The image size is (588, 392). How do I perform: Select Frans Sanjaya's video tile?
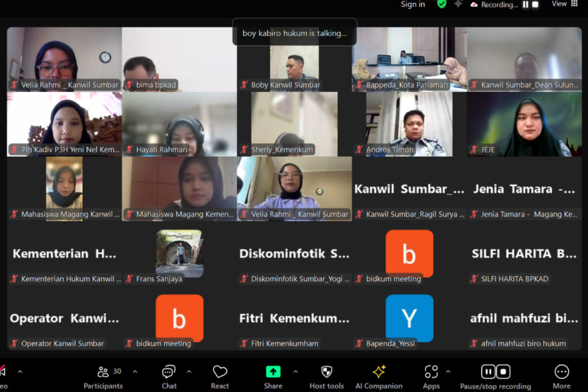(x=179, y=254)
